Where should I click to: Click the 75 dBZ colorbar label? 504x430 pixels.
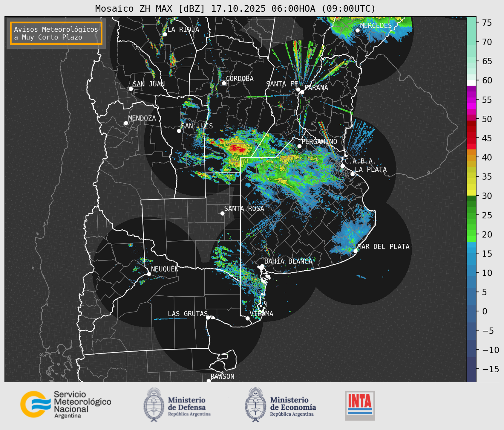tap(487, 23)
